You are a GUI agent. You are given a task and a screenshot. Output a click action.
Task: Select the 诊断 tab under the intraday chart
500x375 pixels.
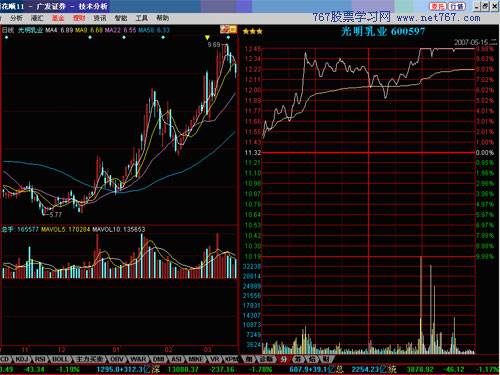[266, 359]
